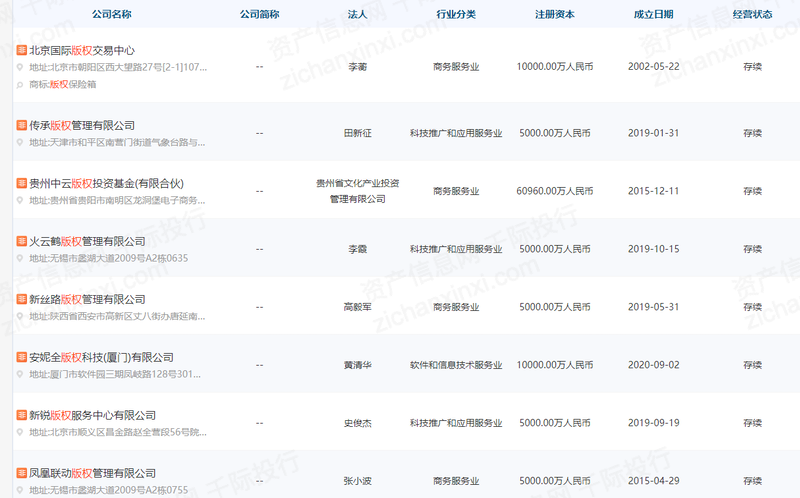The height and width of the screenshot is (498, 800).
Task: Click the establishment date 2015-04-29
Action: 654,481
